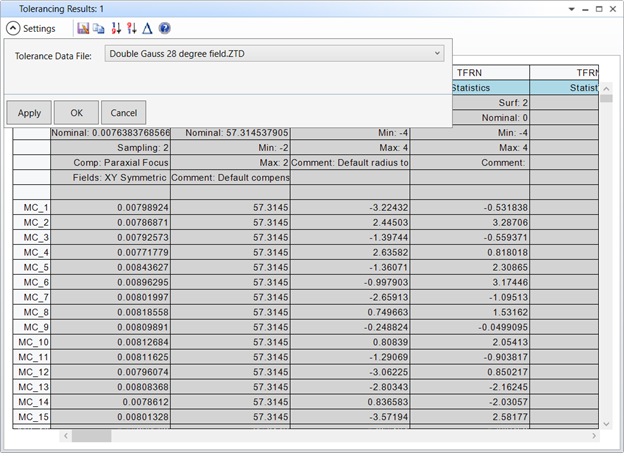Click the first sort arrows icon

115,29
